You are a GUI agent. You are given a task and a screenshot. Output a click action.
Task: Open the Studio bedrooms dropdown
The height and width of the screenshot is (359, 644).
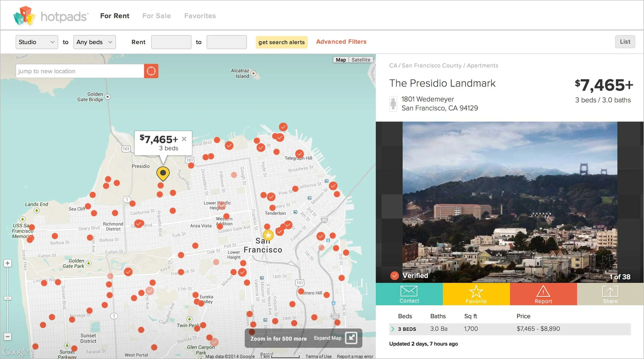(x=37, y=42)
